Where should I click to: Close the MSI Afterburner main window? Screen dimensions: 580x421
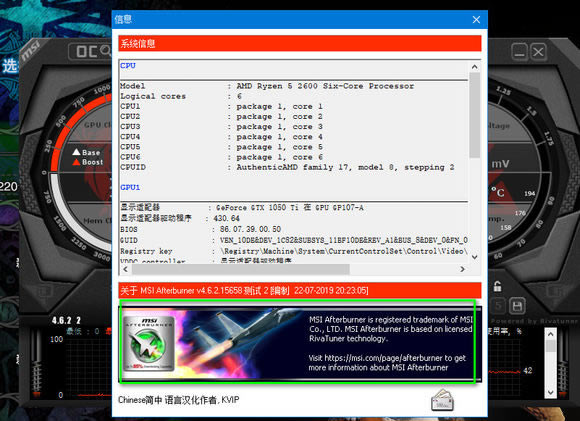click(538, 51)
